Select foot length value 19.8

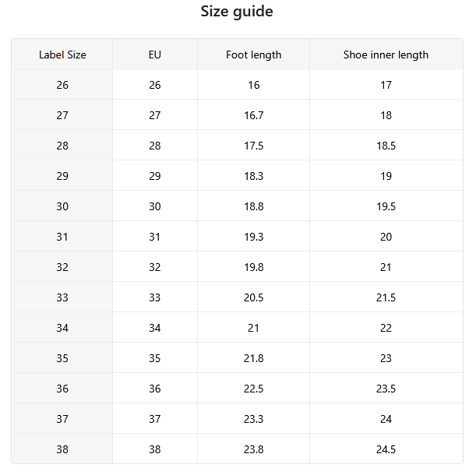(x=254, y=267)
